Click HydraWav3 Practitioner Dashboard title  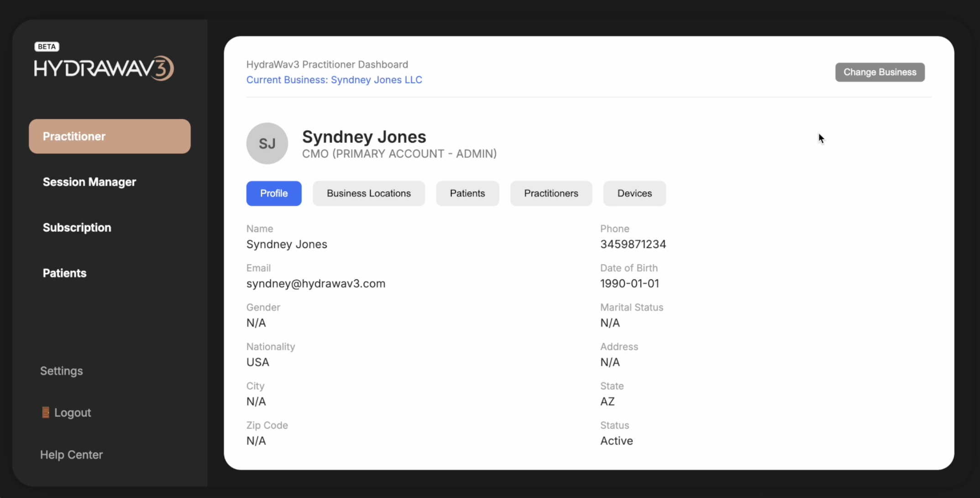[327, 64]
